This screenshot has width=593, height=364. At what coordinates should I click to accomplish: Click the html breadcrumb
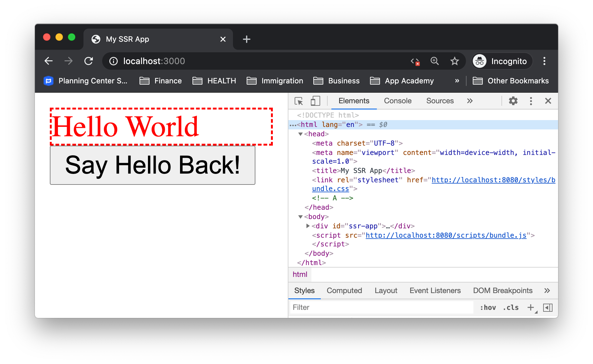click(x=300, y=274)
